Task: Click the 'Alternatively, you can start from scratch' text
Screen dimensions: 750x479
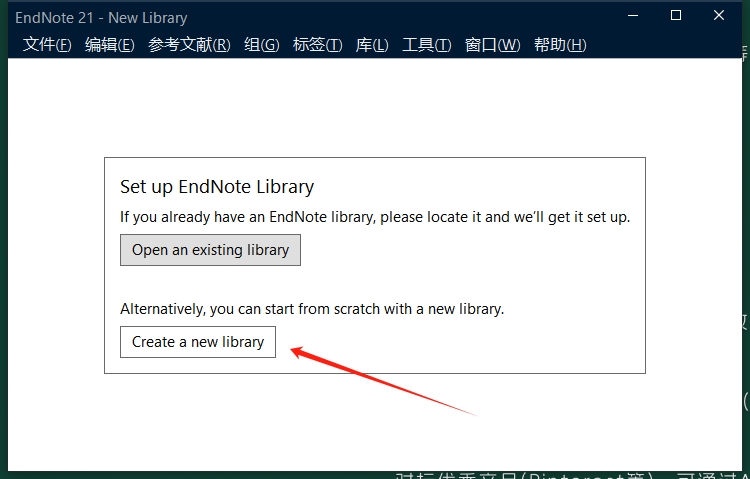Action: [x=312, y=309]
